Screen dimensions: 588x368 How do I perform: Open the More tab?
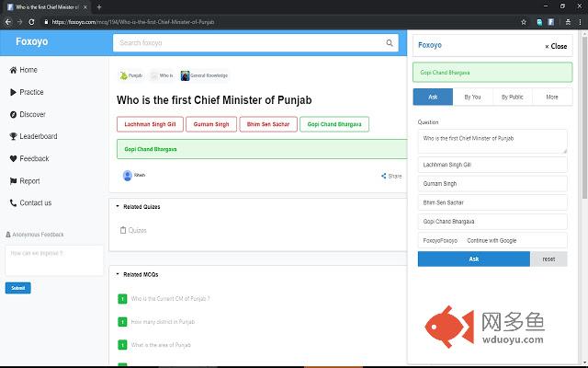[x=552, y=97]
